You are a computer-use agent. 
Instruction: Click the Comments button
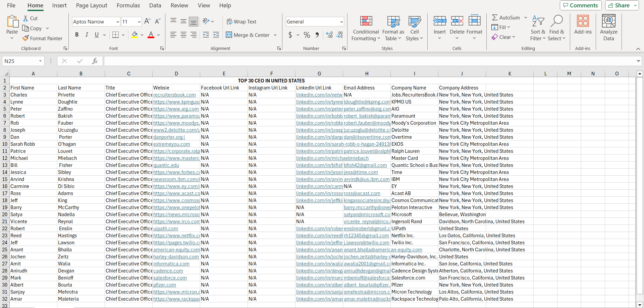[581, 5]
